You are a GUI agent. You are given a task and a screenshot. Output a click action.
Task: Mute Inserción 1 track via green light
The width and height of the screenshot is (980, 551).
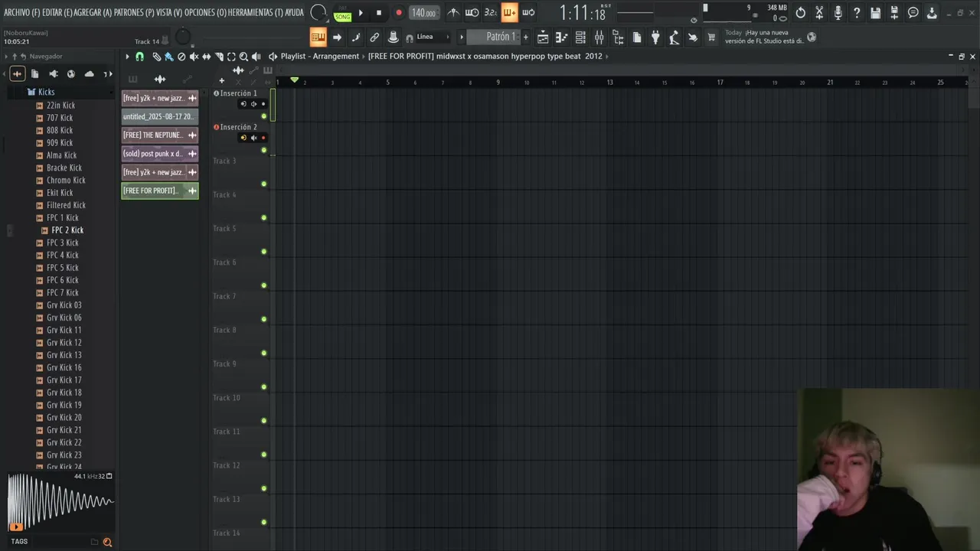pos(264,116)
